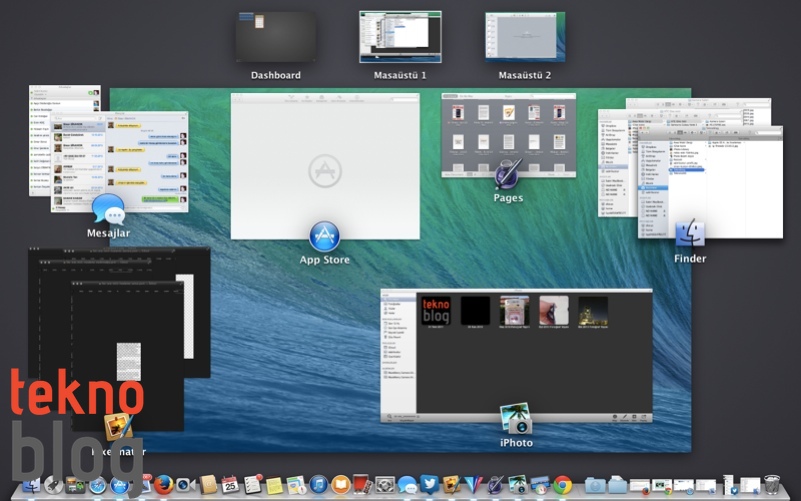
Task: Open Safari compass icon in the Dock
Action: (x=97, y=485)
